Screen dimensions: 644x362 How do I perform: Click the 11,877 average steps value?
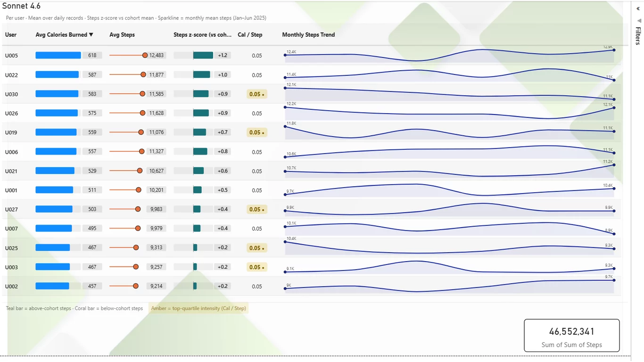(157, 75)
